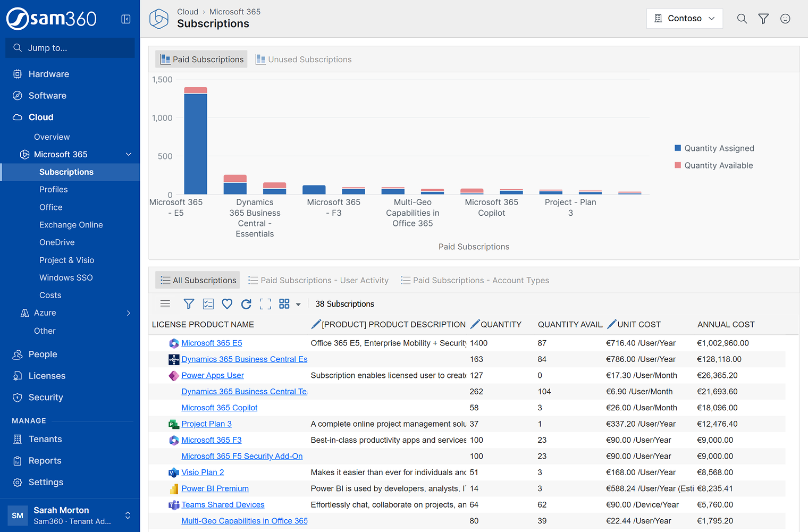
Task: Open the search magnifier in header
Action: click(x=742, y=19)
